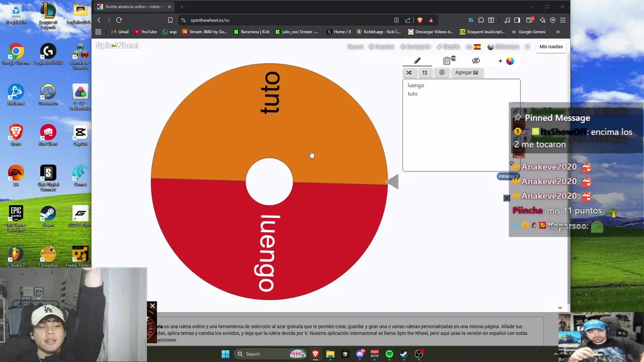Close the ad with the X button
Viewport: 644px width, 362px height.
coord(152,306)
